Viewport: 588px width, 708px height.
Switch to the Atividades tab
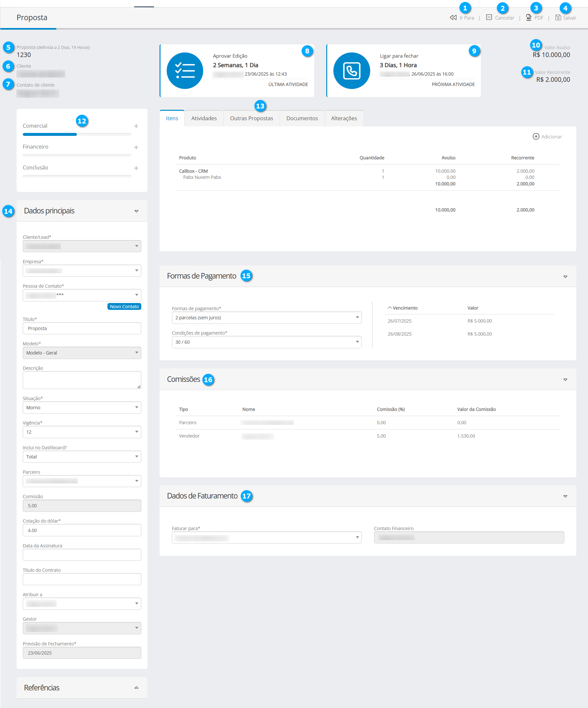(x=204, y=118)
